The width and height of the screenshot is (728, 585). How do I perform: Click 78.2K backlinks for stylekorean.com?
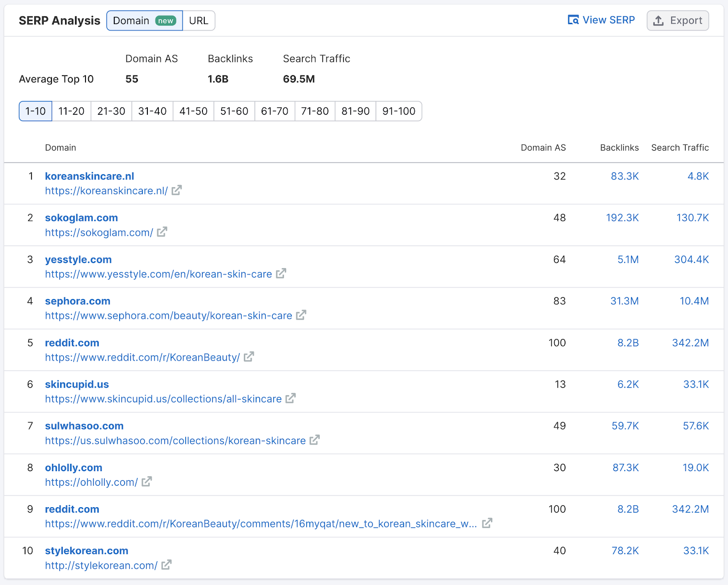point(625,550)
